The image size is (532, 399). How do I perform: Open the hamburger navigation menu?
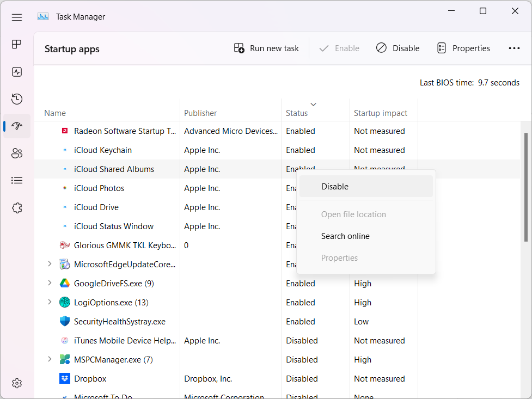17,17
